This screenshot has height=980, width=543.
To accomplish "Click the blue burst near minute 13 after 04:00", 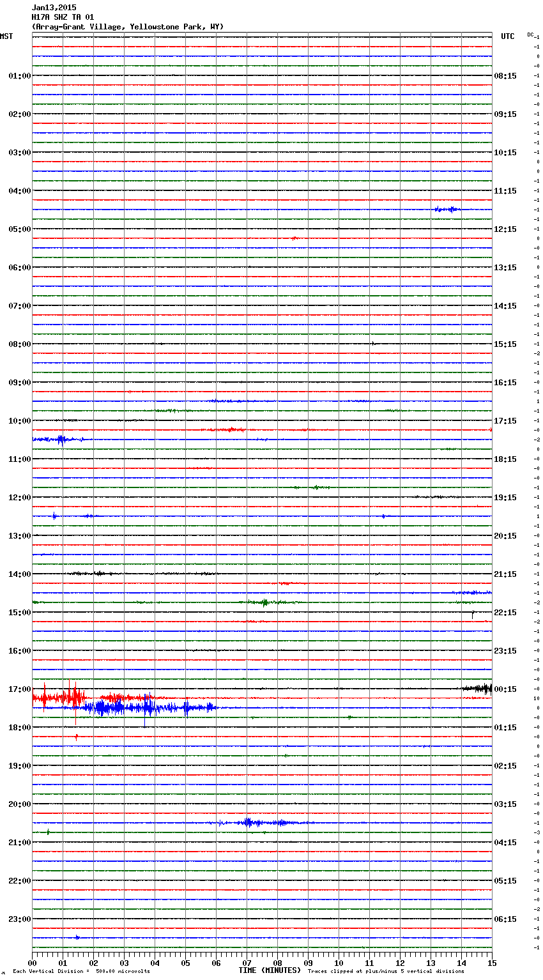I will click(x=447, y=210).
